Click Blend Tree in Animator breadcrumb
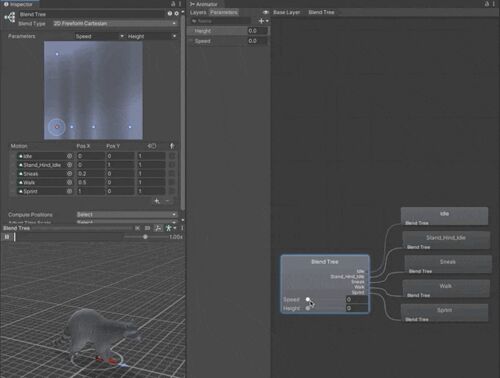This screenshot has height=378, width=500. [321, 12]
